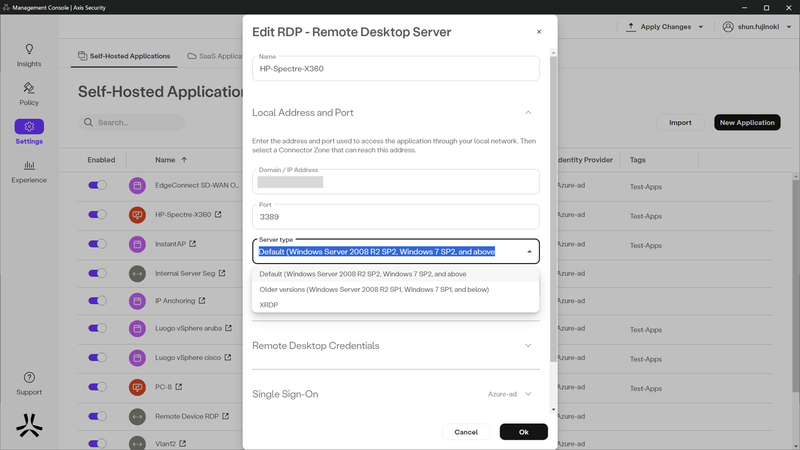This screenshot has height=450, width=800.
Task: Open Insights in the left sidebar
Action: [29, 49]
